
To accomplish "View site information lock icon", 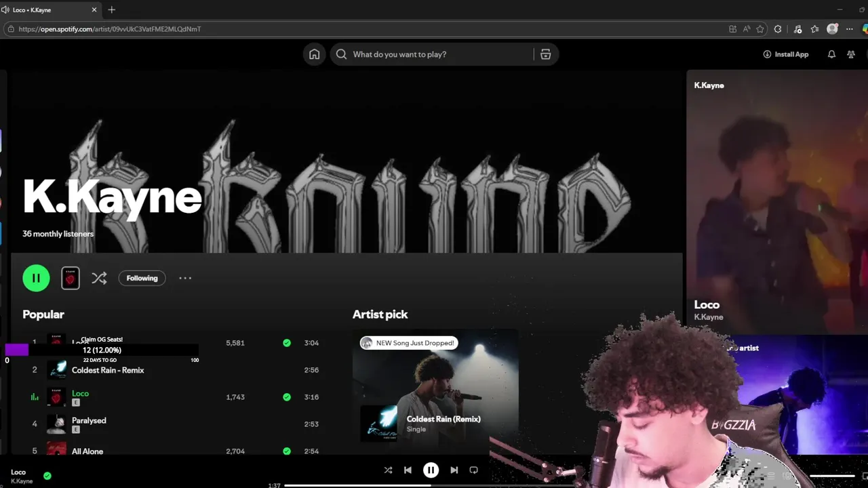I will point(10,29).
